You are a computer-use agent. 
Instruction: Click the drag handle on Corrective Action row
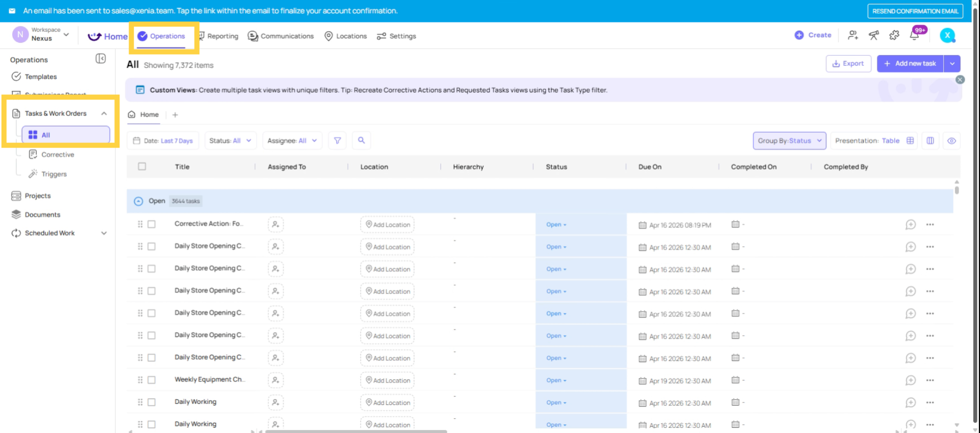pyautogui.click(x=140, y=224)
